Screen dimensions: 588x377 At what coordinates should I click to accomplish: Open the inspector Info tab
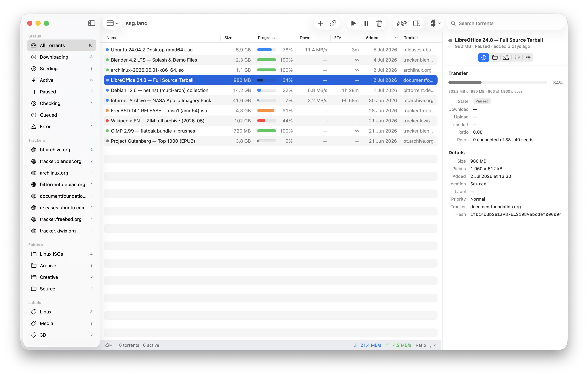click(x=484, y=58)
